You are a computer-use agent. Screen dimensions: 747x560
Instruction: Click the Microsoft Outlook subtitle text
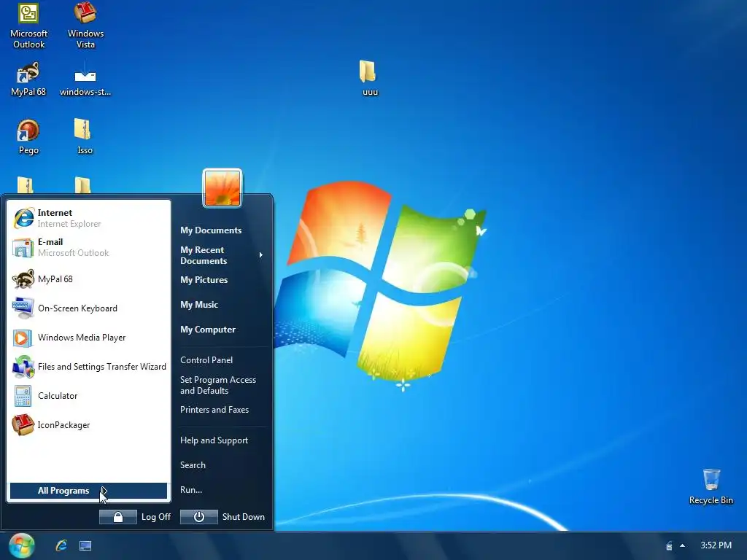click(x=74, y=253)
